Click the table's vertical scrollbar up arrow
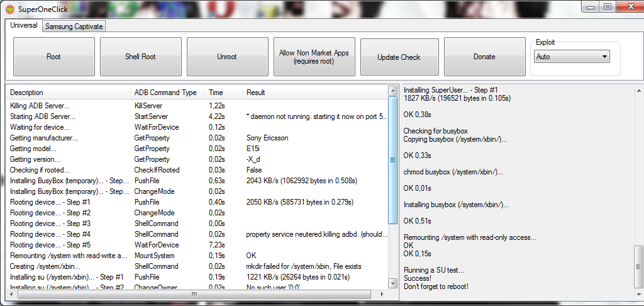Image resolution: width=644 pixels, height=306 pixels. tap(392, 91)
